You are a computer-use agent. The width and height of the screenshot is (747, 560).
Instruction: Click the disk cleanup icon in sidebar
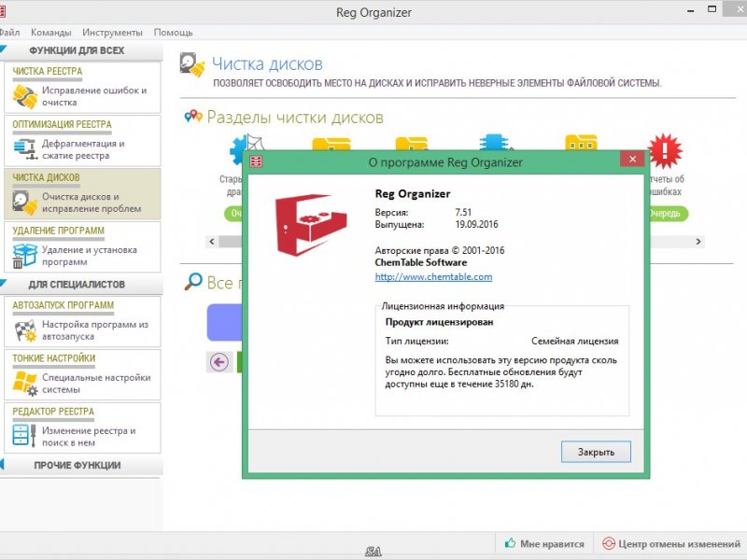tap(25, 203)
